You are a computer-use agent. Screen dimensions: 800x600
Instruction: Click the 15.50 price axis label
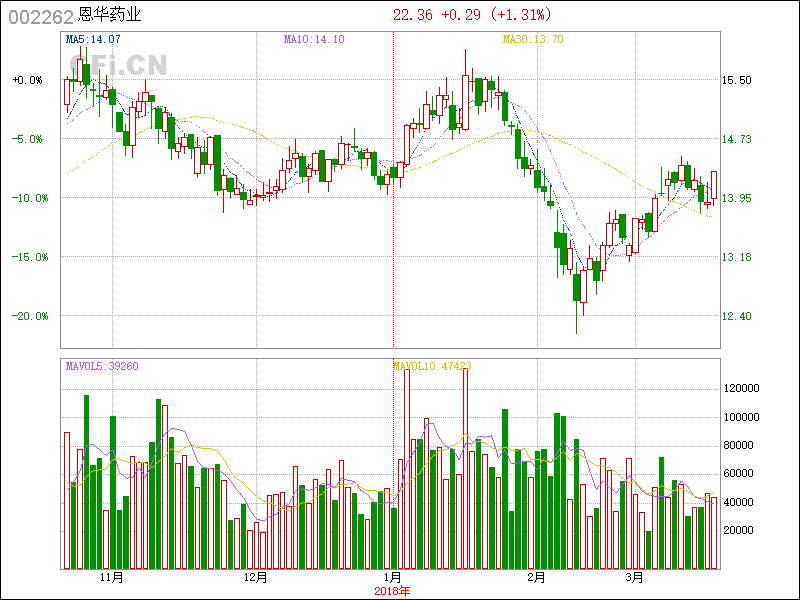coord(737,80)
